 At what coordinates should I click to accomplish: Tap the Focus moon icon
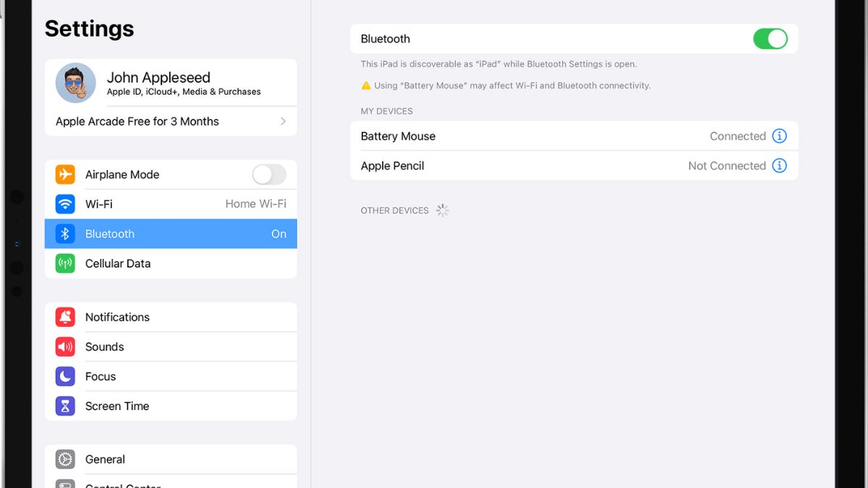(x=65, y=376)
